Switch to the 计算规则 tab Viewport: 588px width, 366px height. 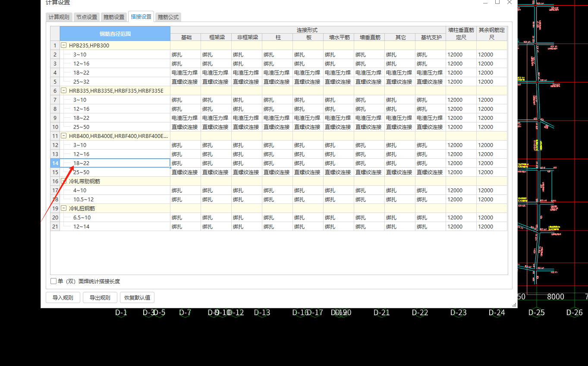point(59,17)
